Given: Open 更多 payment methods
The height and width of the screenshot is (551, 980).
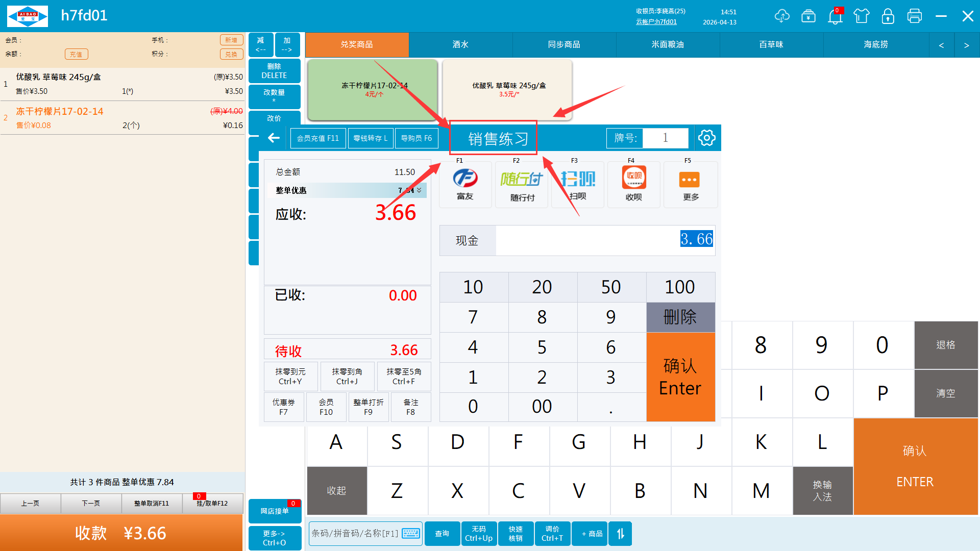Looking at the screenshot, I should (690, 185).
